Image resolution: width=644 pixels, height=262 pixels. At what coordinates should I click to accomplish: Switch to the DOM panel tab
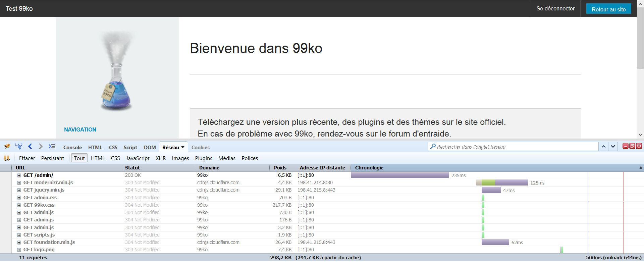(x=150, y=147)
